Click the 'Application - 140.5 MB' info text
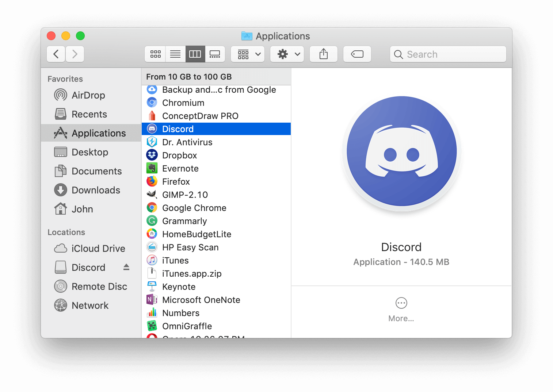Viewport: 553px width, 392px height. click(401, 262)
